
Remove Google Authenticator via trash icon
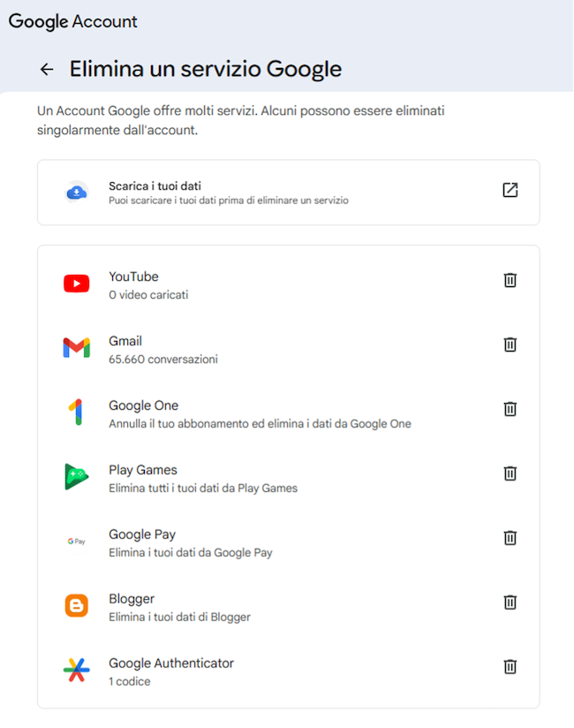pos(510,667)
